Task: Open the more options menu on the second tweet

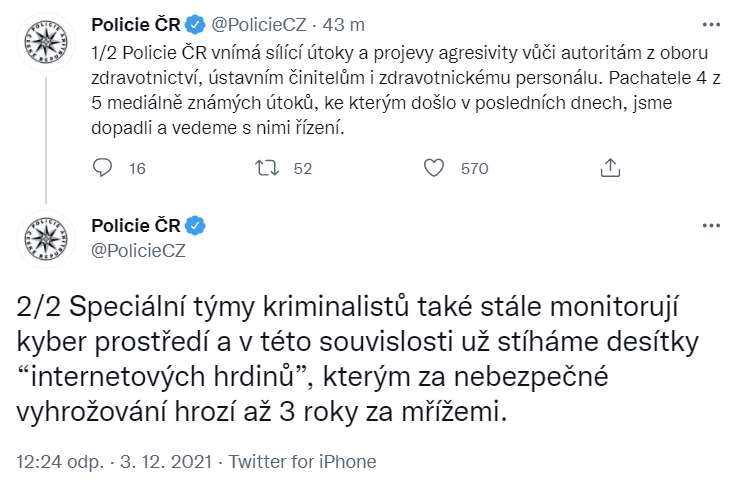Action: (x=709, y=225)
